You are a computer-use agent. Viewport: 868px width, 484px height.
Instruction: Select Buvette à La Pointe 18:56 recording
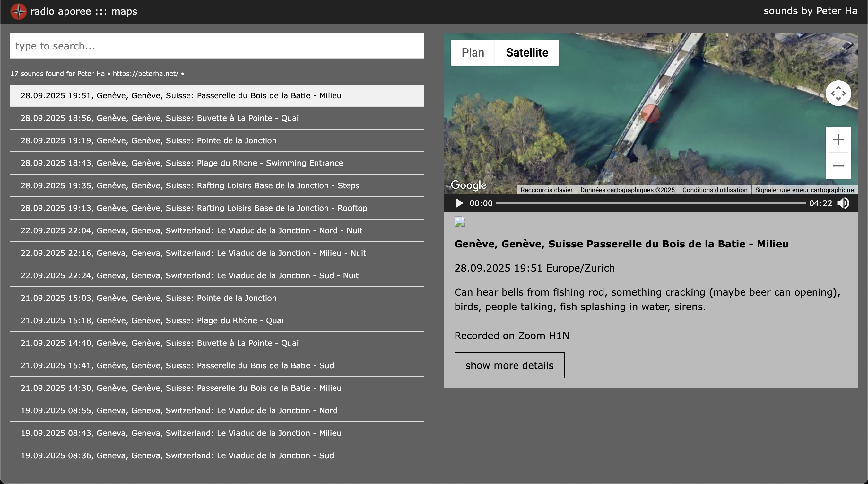[160, 118]
